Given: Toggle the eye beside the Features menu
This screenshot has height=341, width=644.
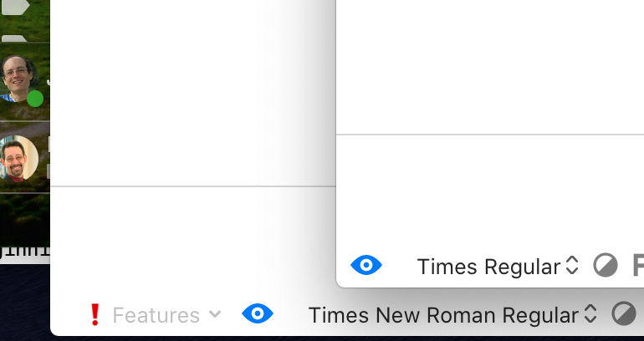Looking at the screenshot, I should tap(258, 314).
